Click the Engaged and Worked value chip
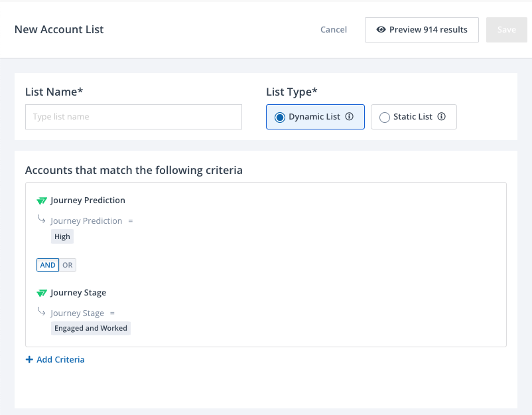This screenshot has height=415, width=532. point(91,328)
